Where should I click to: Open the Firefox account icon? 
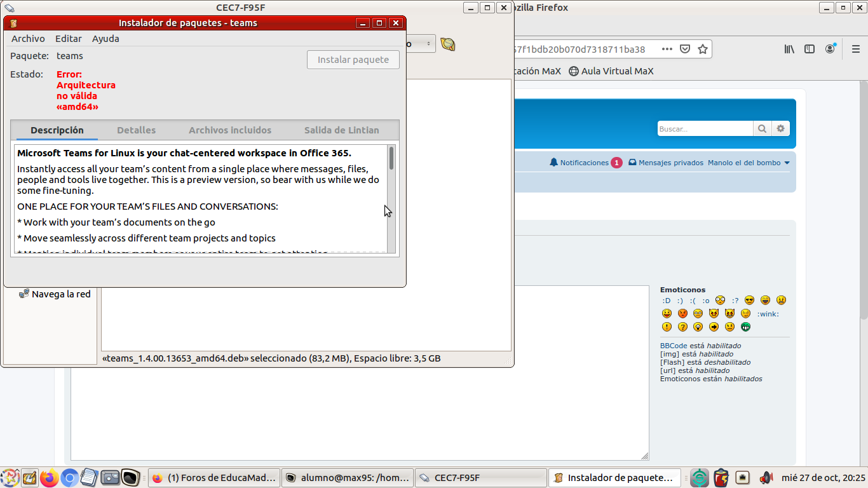pyautogui.click(x=831, y=49)
